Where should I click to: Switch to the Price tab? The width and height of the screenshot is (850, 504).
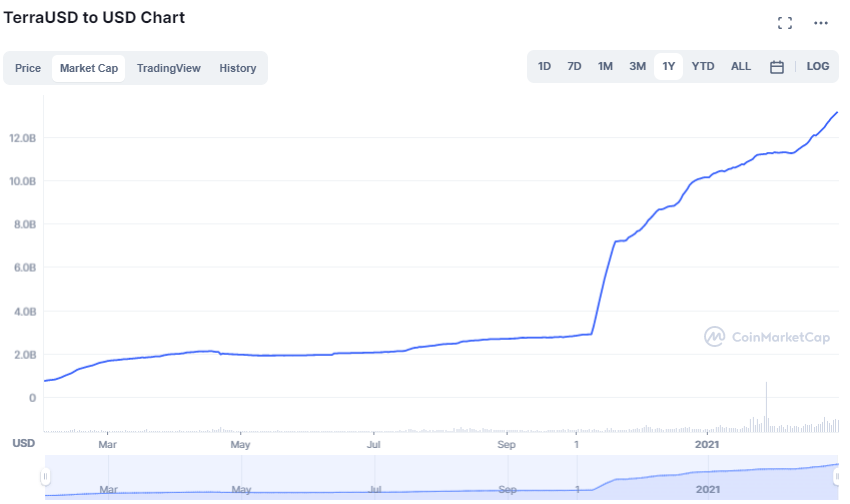28,68
